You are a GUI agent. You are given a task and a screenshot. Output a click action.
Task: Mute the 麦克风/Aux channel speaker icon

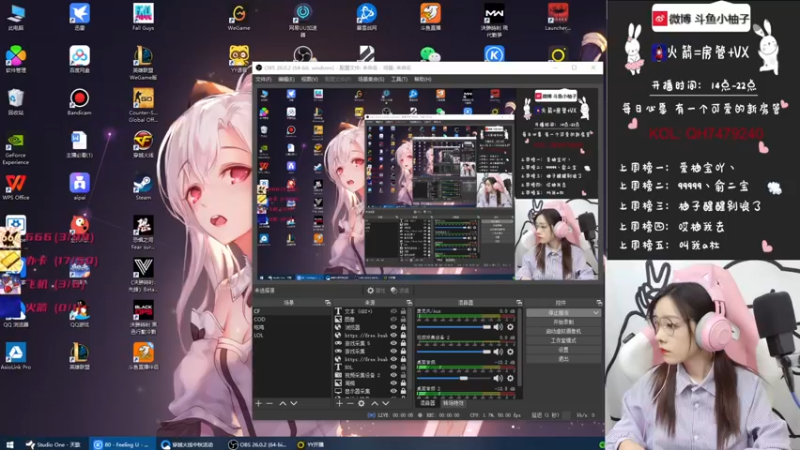(498, 327)
